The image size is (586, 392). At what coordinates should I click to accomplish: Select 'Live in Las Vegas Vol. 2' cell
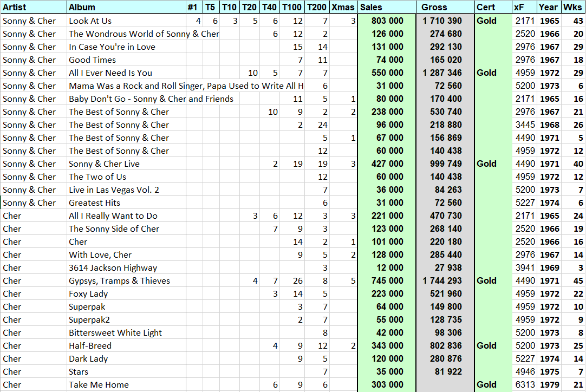coord(126,190)
